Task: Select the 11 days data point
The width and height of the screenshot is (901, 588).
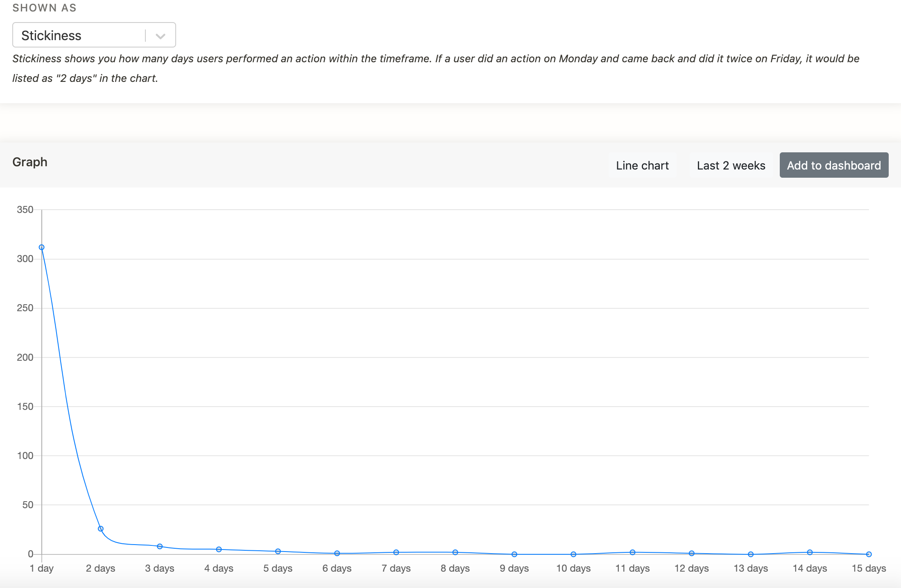Action: click(x=632, y=552)
